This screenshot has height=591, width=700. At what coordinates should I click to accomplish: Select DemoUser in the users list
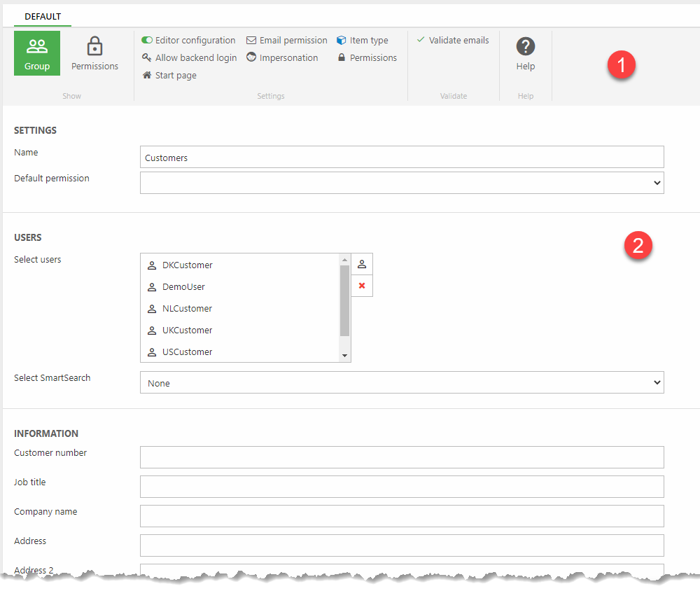click(x=183, y=287)
